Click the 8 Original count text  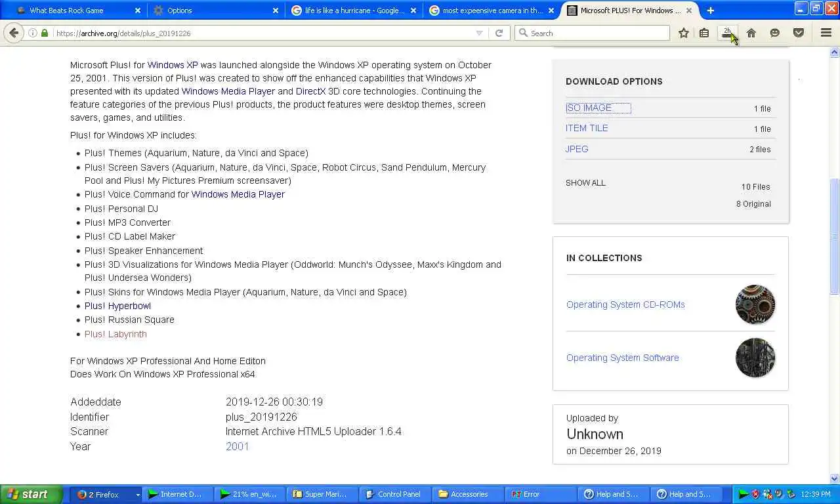[x=753, y=204]
